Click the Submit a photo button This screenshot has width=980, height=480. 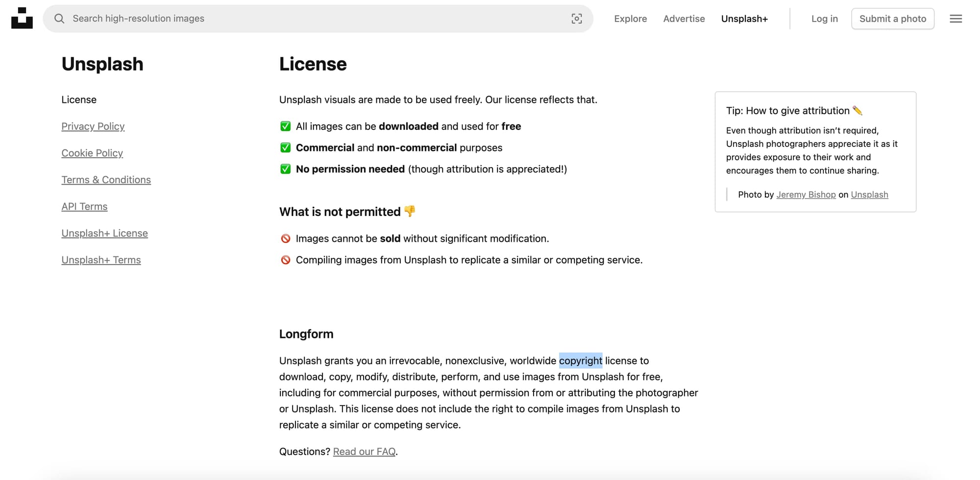coord(892,19)
